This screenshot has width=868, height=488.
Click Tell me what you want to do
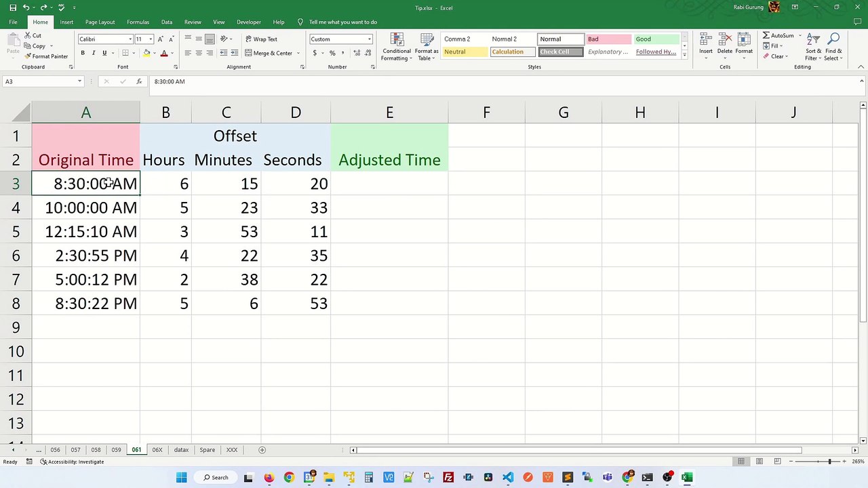[x=343, y=22]
